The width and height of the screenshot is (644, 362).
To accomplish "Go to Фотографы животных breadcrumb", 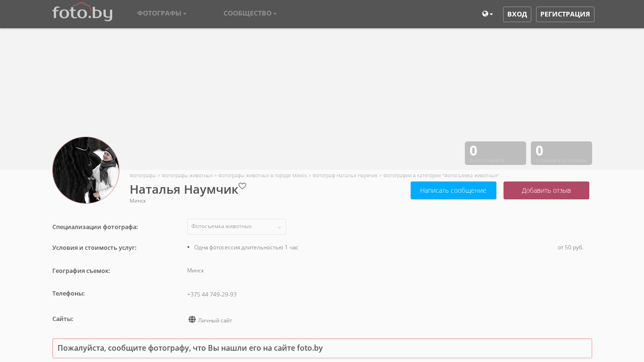I will coord(187,175).
